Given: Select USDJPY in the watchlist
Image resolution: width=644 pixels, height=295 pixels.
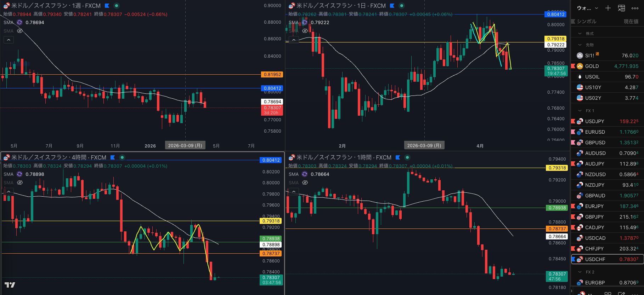Looking at the screenshot, I should (594, 121).
